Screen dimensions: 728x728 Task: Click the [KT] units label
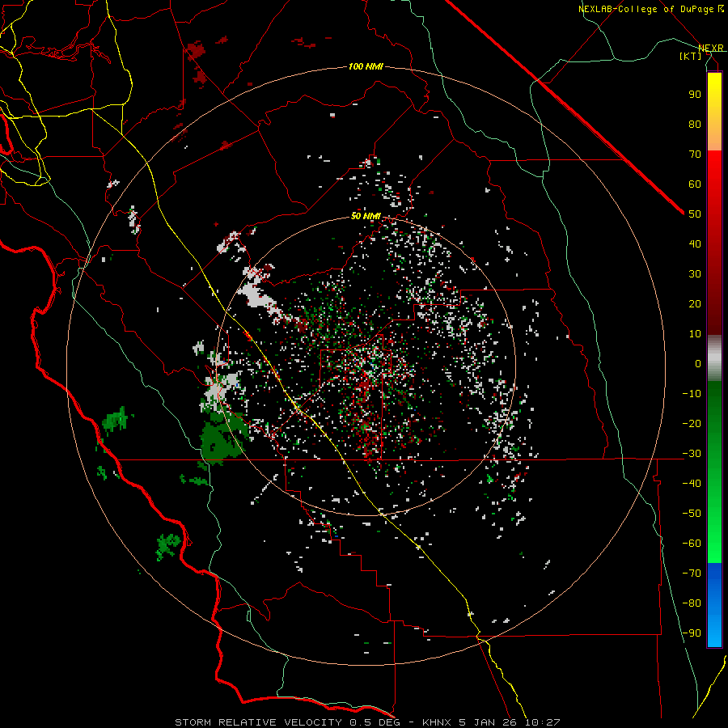pos(690,56)
